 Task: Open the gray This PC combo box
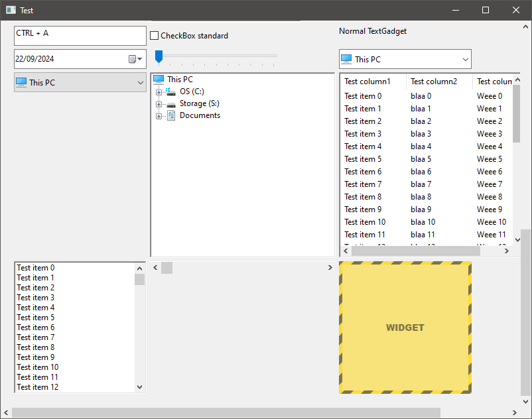tap(80, 82)
